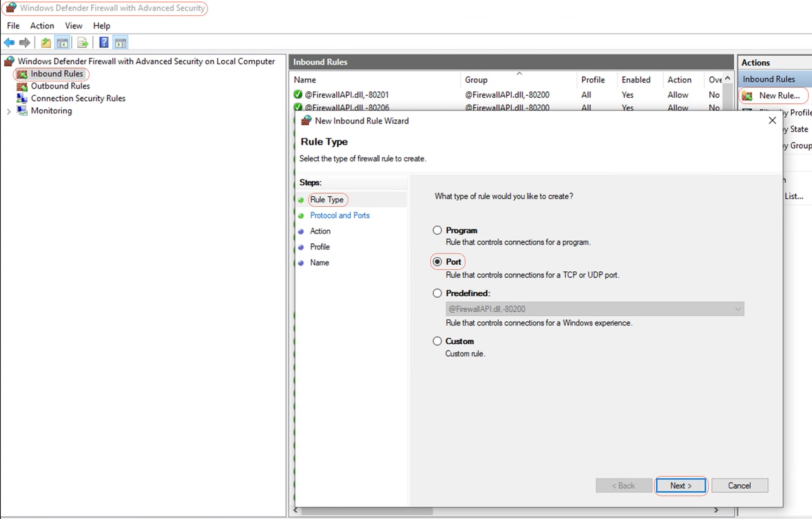Viewport: 812px width, 519px height.
Task: Select Connection Security Rules in the tree
Action: 78,98
